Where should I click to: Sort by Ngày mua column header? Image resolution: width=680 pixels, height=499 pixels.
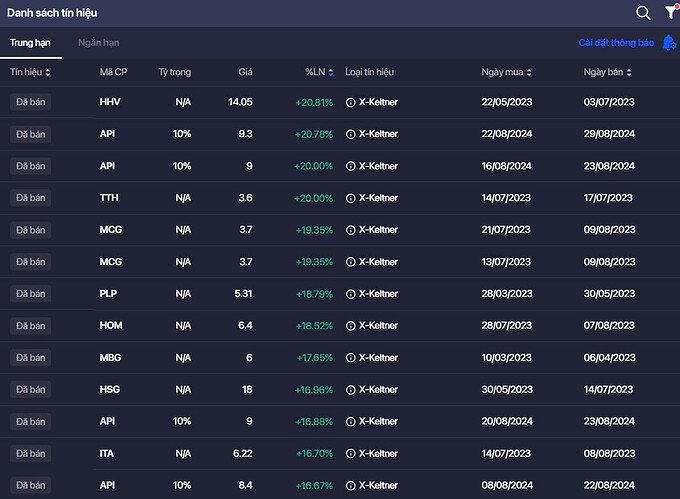pyautogui.click(x=506, y=73)
